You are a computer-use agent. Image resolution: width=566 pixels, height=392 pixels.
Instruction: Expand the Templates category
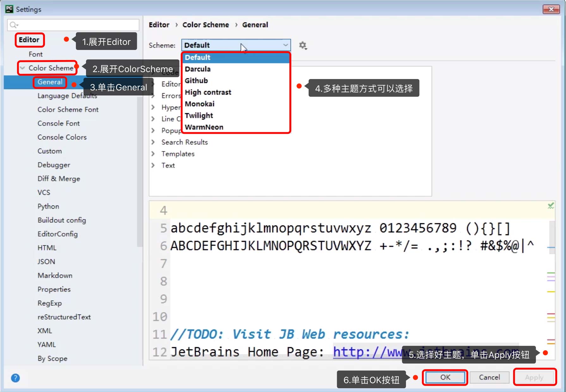pos(153,154)
